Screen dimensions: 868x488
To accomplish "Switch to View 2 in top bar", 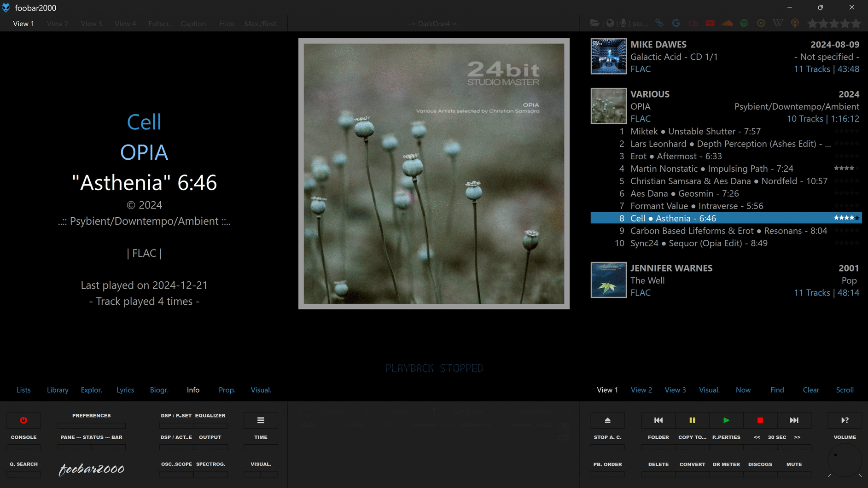I will [58, 23].
